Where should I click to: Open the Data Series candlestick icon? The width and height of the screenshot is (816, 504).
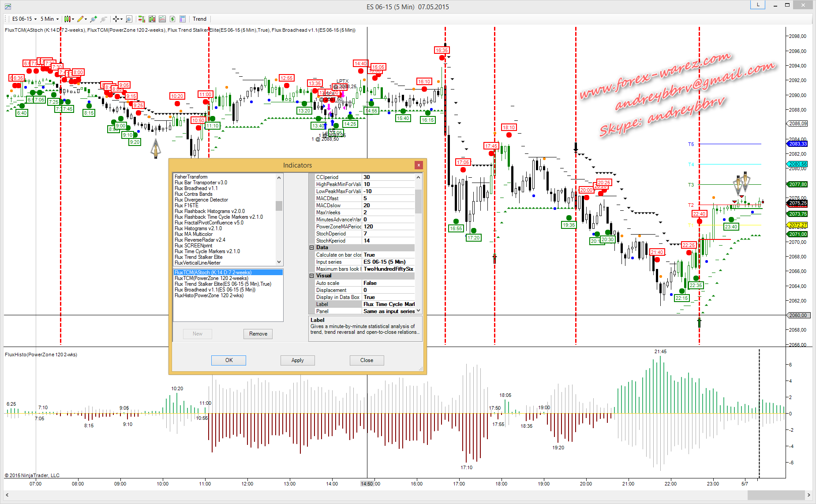point(152,19)
